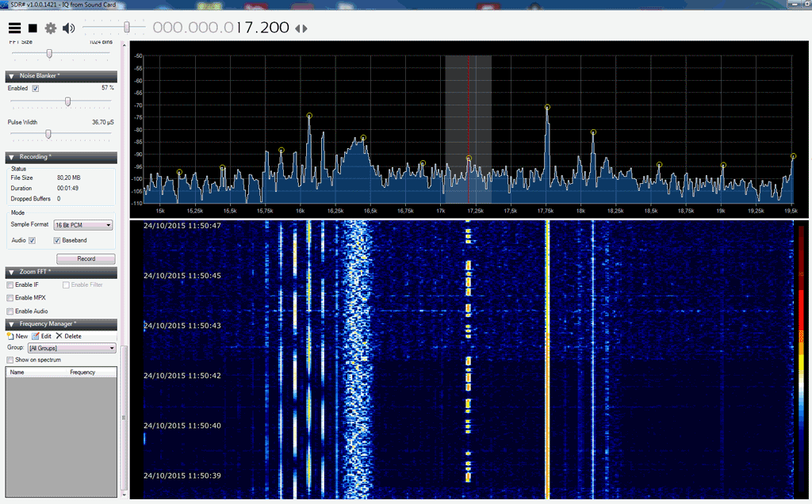Open settings via the gear icon
Image resolution: width=812 pixels, height=504 pixels.
50,28
